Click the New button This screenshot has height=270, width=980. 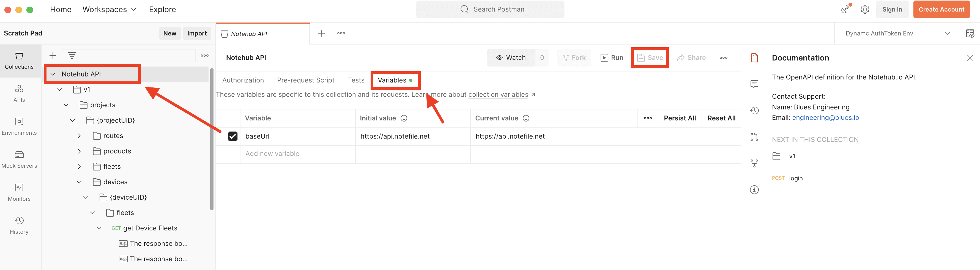(170, 34)
